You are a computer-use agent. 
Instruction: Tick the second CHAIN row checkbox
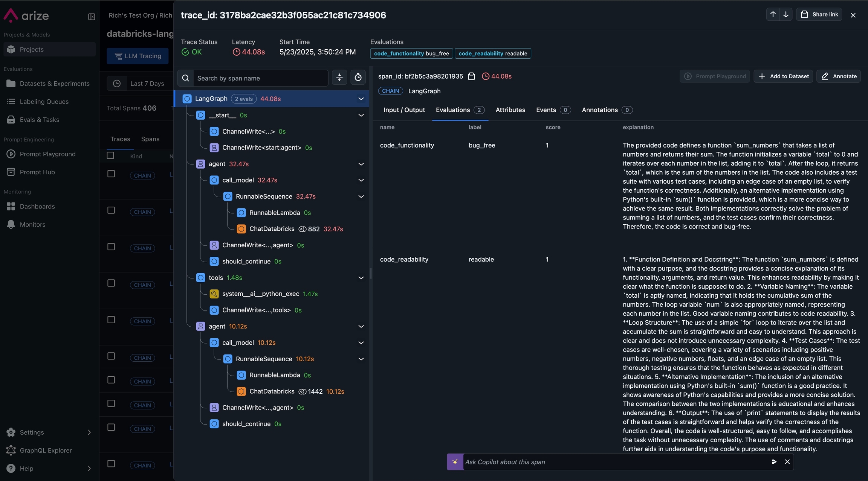(x=111, y=210)
